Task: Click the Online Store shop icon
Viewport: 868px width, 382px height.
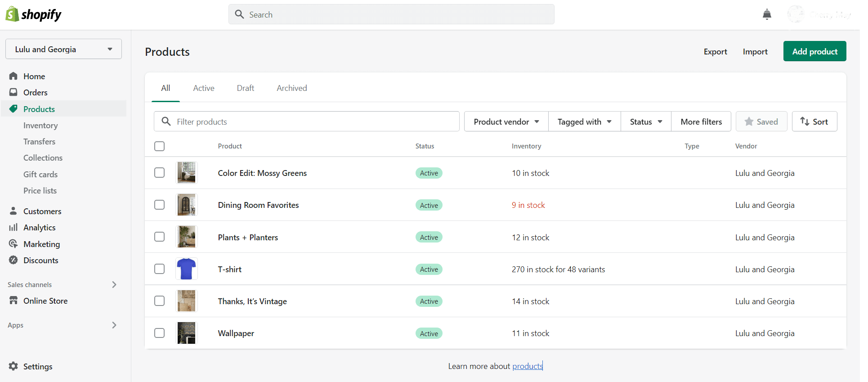Action: [x=13, y=301]
